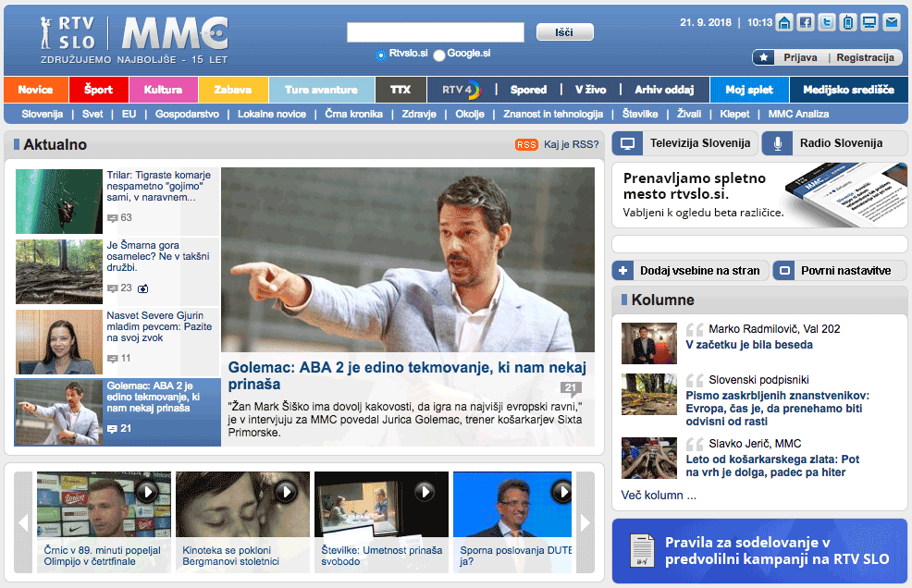Select the Google.si search radio button
The width and height of the screenshot is (912, 588).
tap(439, 55)
